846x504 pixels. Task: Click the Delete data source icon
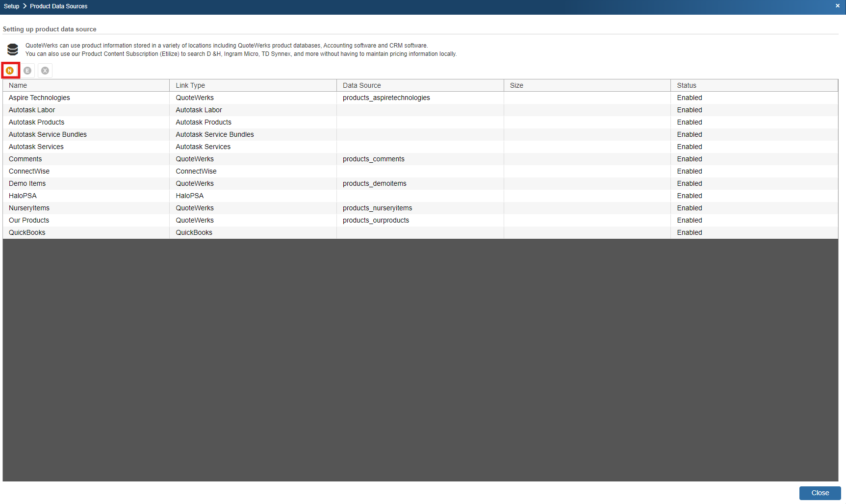pyautogui.click(x=45, y=71)
